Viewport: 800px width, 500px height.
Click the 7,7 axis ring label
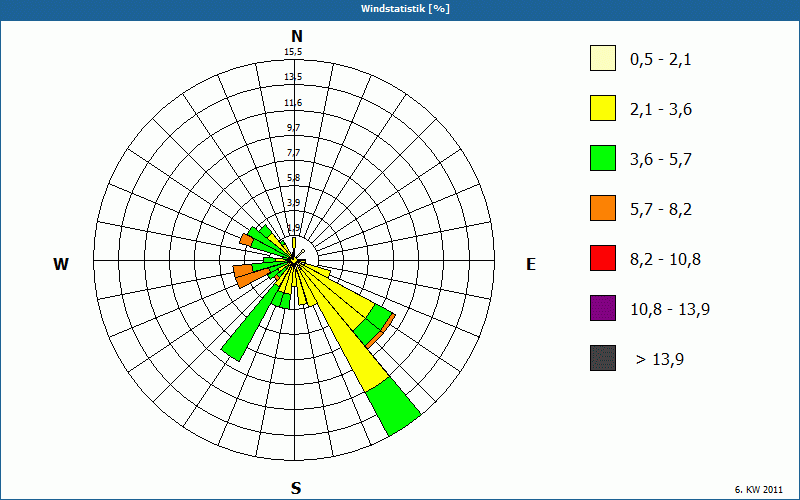[x=293, y=153]
